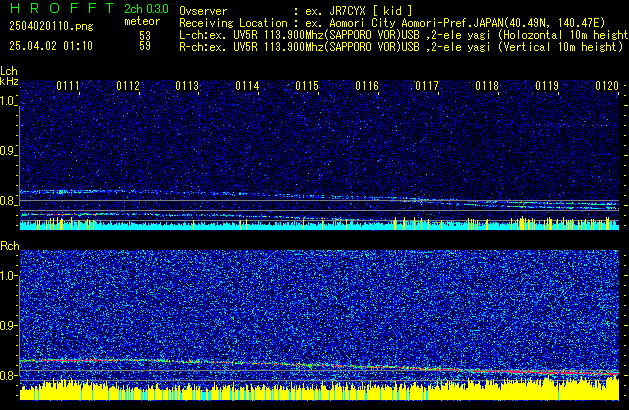Viewport: 629px width, 410px height.
Task: Click the Lch 0.9 frequency axis label
Action: pyautogui.click(x=8, y=151)
